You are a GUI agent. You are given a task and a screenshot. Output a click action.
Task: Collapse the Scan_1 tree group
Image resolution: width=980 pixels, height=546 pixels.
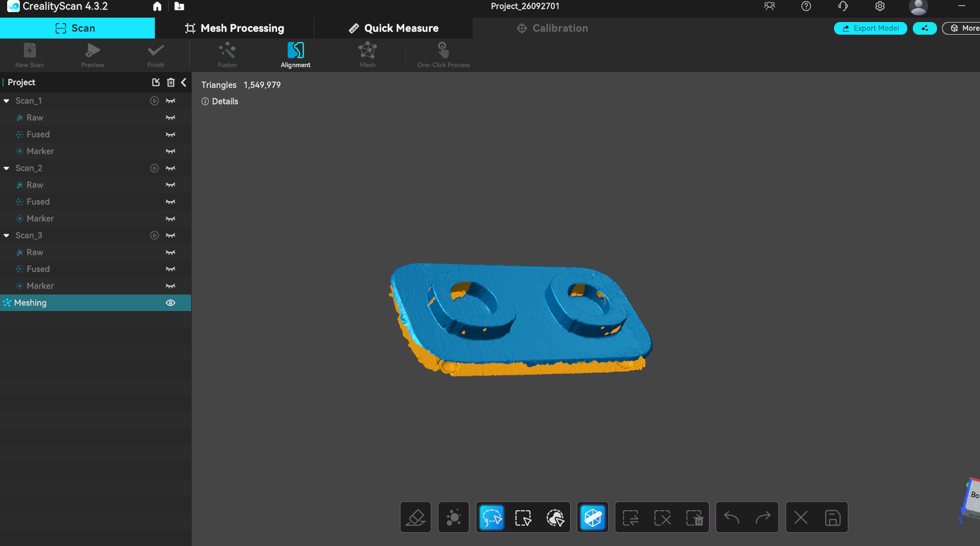(7, 101)
